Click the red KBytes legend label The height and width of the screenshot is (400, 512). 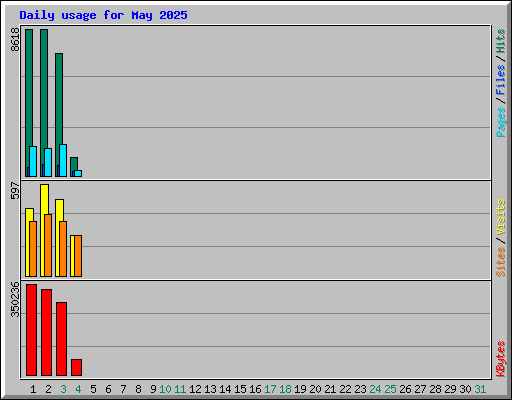pos(500,359)
